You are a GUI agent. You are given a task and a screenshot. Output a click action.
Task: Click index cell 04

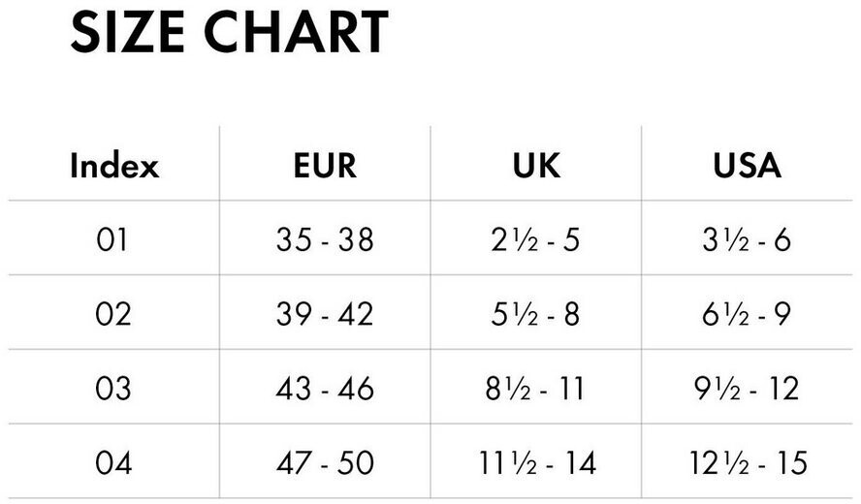pyautogui.click(x=112, y=462)
